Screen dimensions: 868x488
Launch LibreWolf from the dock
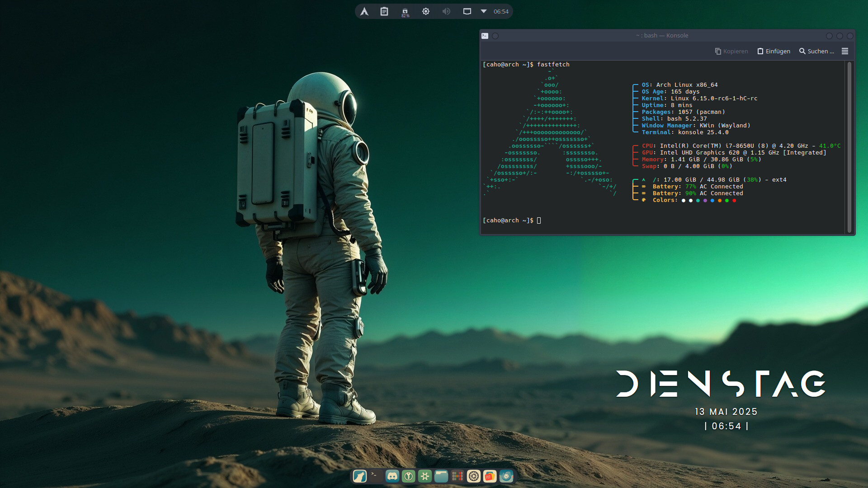pos(360,476)
